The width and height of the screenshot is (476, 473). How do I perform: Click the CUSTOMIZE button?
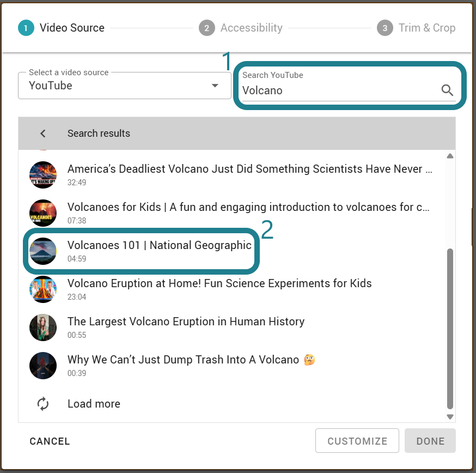coord(357,441)
